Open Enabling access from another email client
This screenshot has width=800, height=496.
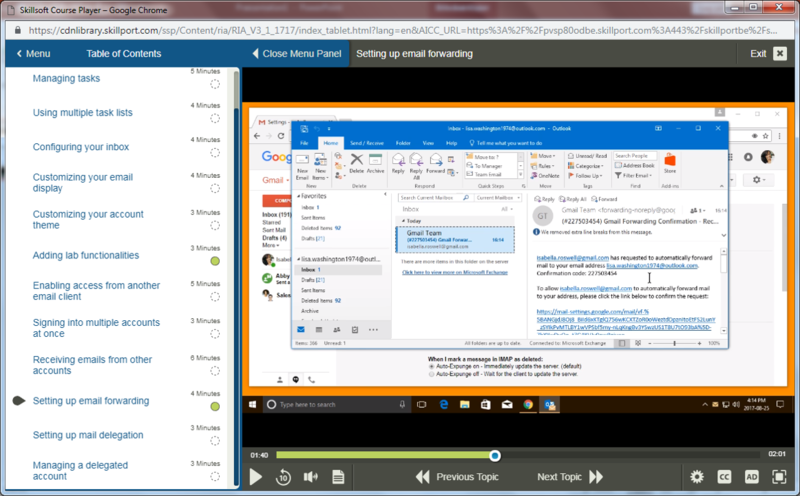[x=96, y=290]
